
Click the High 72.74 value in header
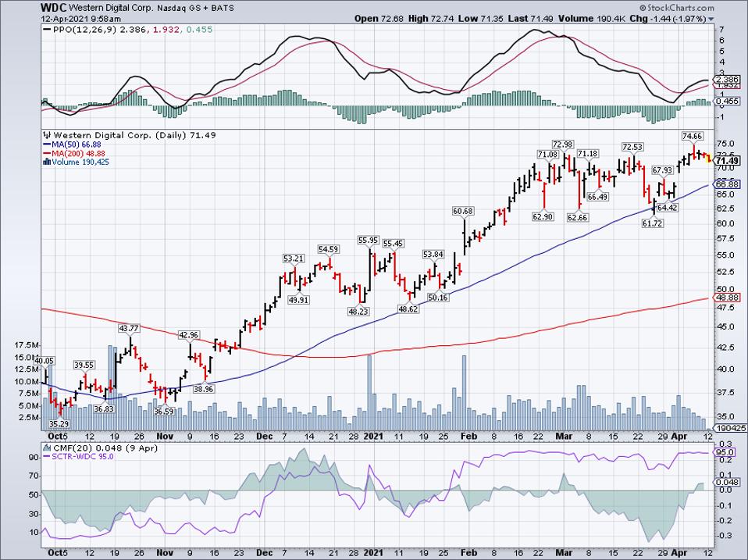click(x=431, y=19)
